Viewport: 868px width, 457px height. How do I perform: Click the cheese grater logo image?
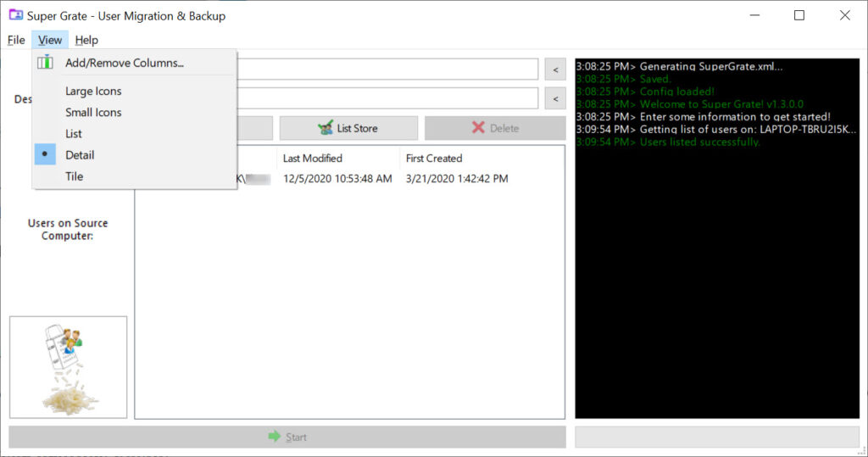click(x=68, y=367)
